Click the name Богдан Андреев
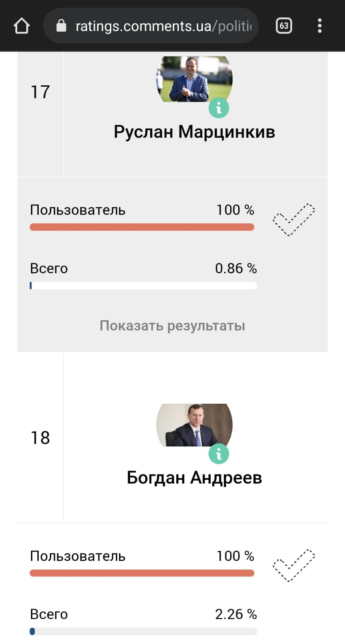 tap(194, 478)
